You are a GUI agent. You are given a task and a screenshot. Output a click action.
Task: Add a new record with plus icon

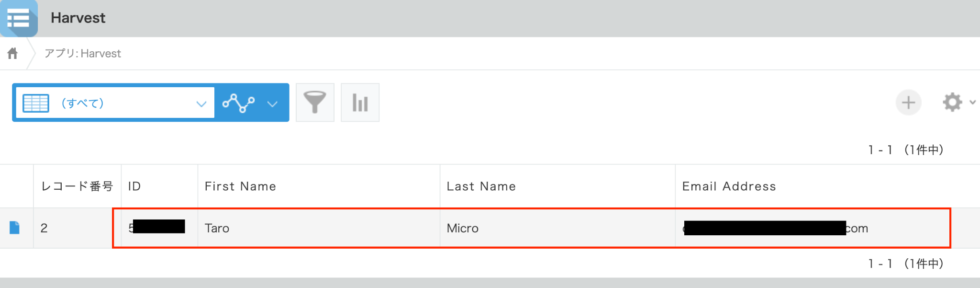pyautogui.click(x=908, y=103)
